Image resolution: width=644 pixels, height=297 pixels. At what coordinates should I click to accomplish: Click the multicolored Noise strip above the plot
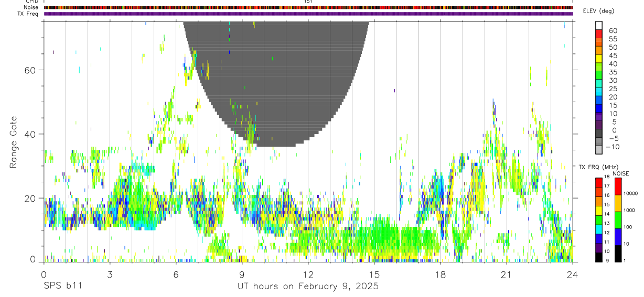pyautogui.click(x=308, y=7)
